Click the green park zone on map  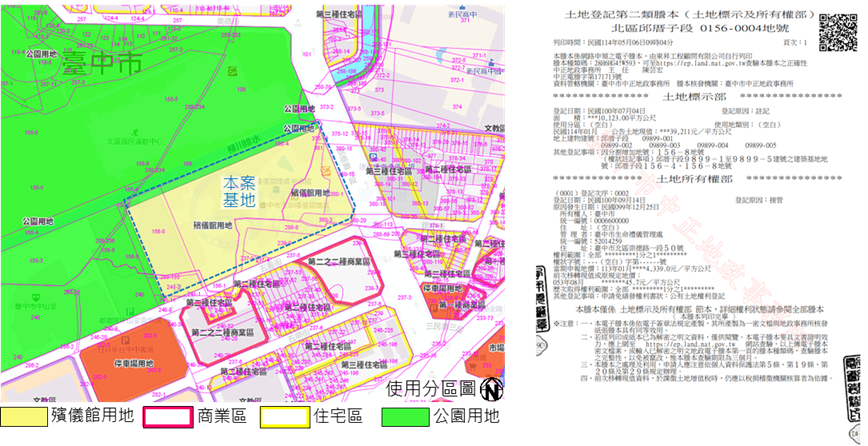60,150
